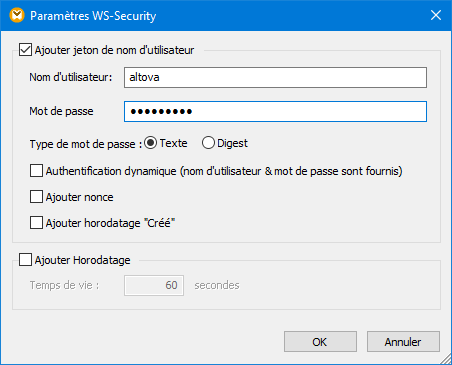The image size is (452, 365).
Task: Uncheck Ajouter jeton de nom d'utilisateur
Action: [25, 50]
